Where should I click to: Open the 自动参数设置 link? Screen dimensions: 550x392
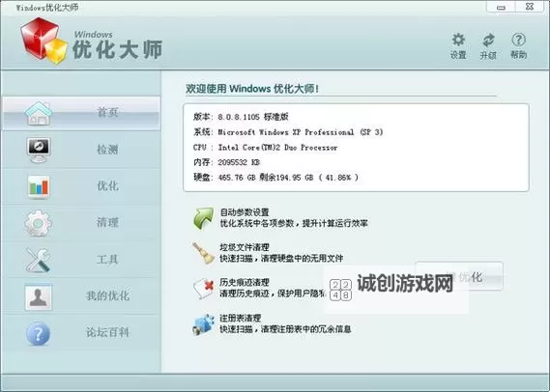point(245,212)
